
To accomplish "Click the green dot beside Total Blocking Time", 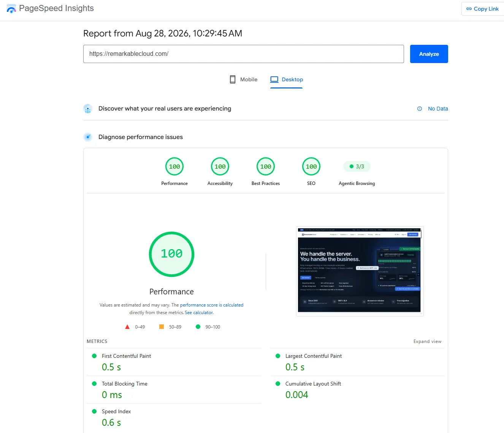I will (94, 384).
